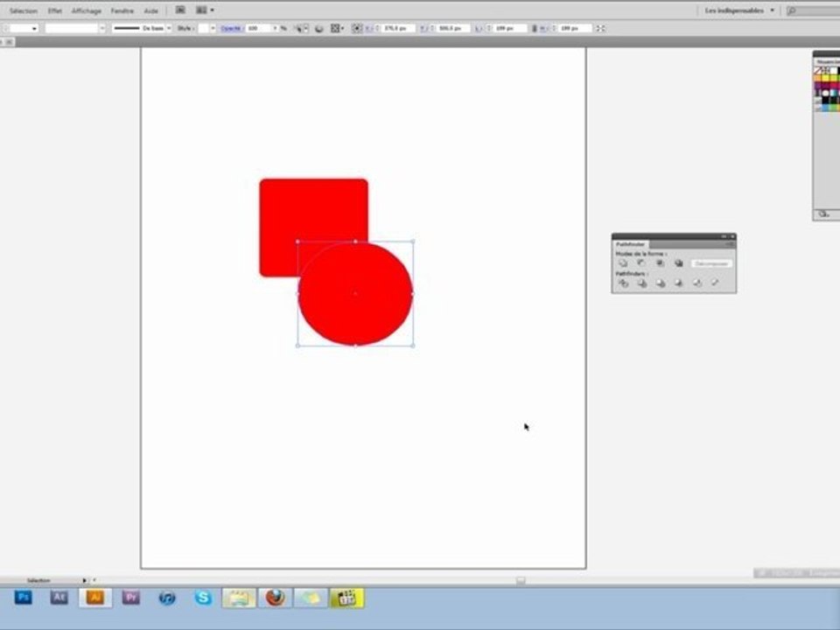The image size is (840, 630).
Task: Open the status bar Sélection arrow menu
Action: click(84, 580)
